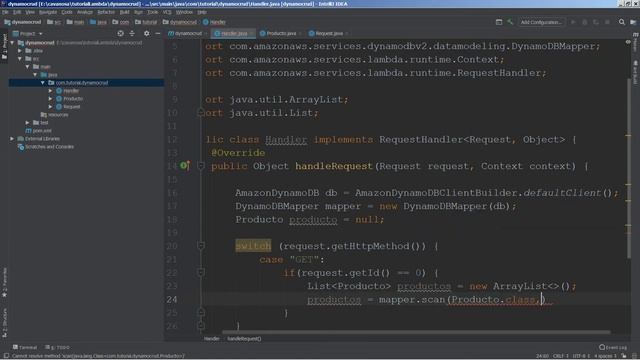This screenshot has width=640, height=360.
Task: Click the tutorial breadcrumb in navigation bar
Action: [x=146, y=22]
